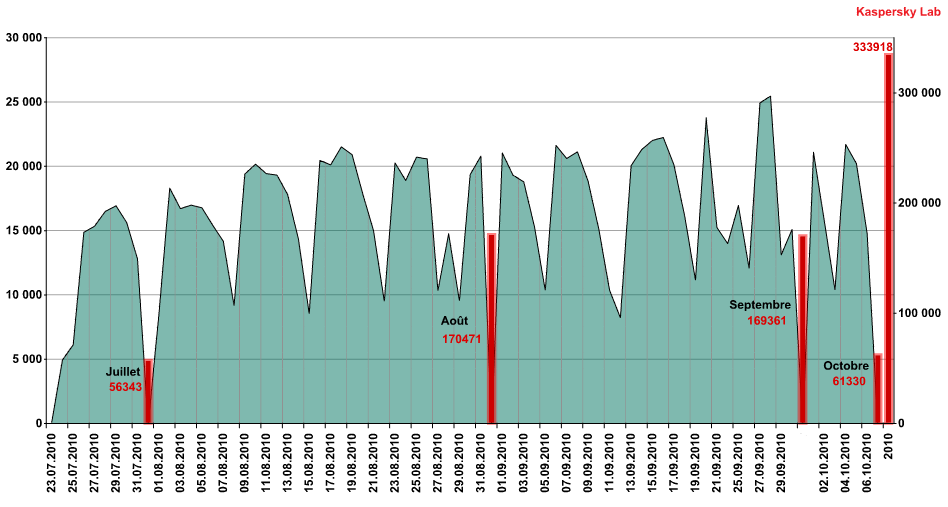Click the 100 000 right axis label
This screenshot has width=948, height=507.
point(918,313)
